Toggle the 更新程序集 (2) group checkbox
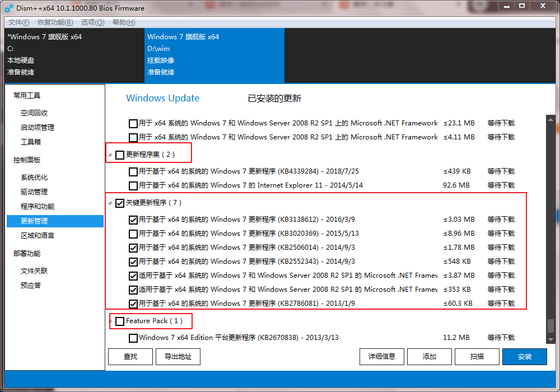 [120, 155]
